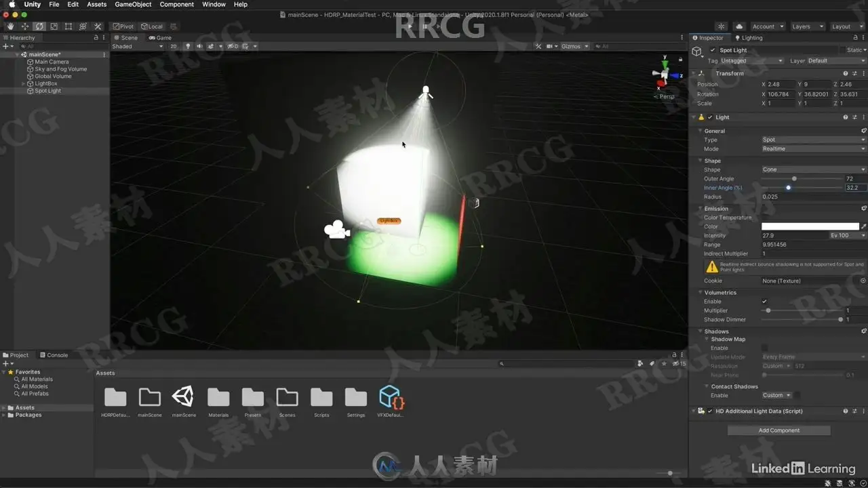
Task: Open the Cookie texture object picker
Action: pyautogui.click(x=863, y=281)
